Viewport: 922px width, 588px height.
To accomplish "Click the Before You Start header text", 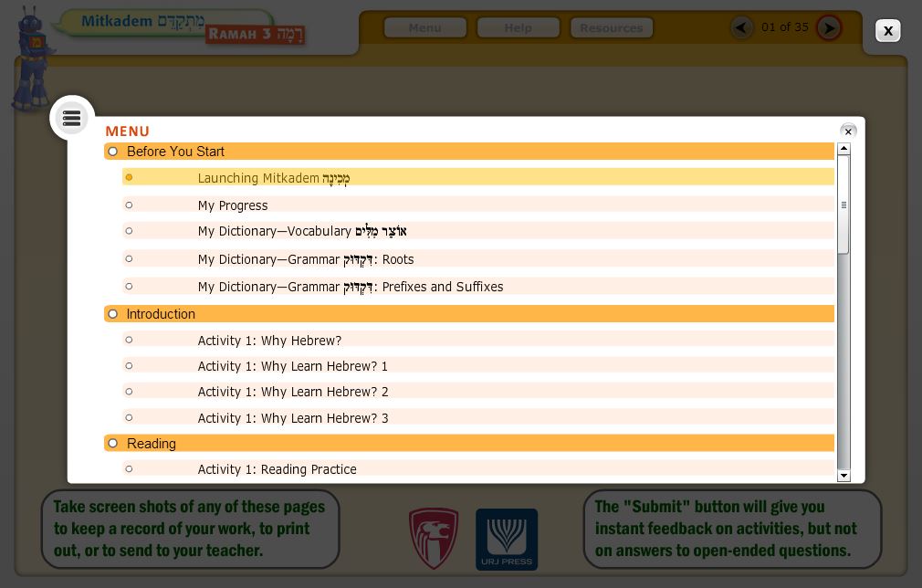I will [x=175, y=152].
